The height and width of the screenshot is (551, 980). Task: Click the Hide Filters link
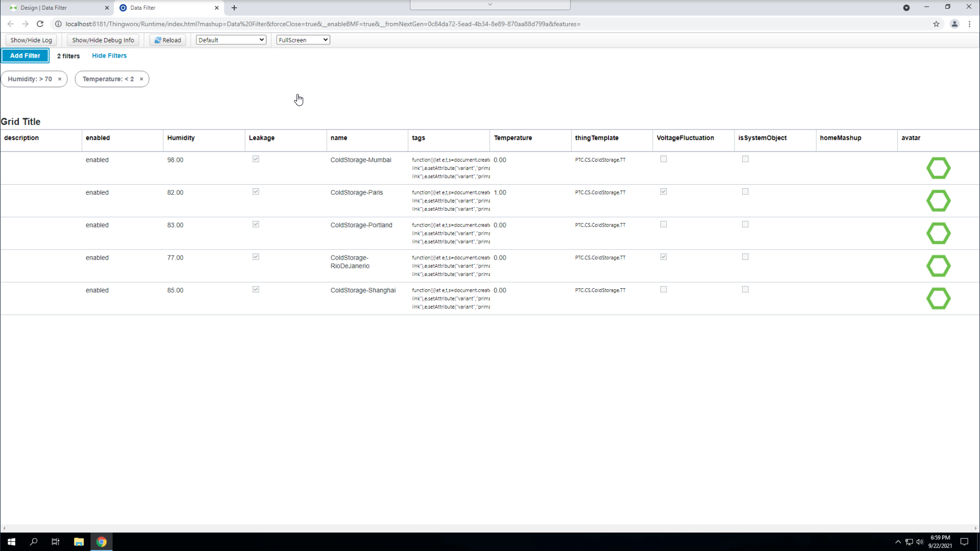(x=109, y=56)
